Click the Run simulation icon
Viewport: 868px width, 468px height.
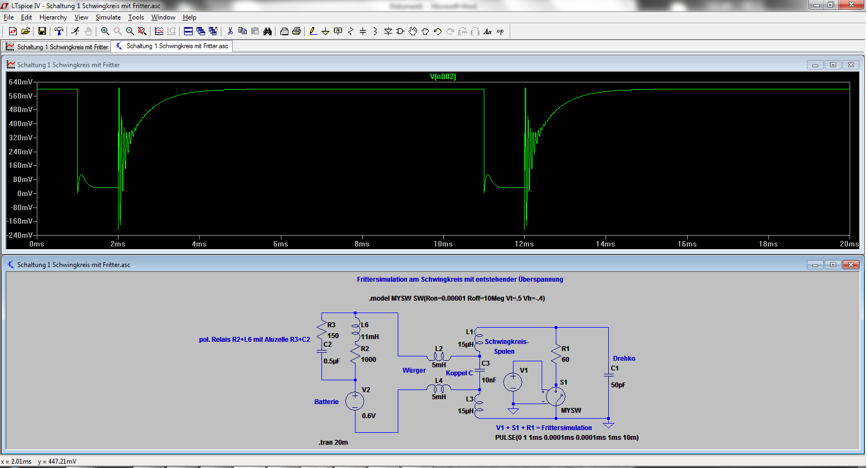[75, 31]
